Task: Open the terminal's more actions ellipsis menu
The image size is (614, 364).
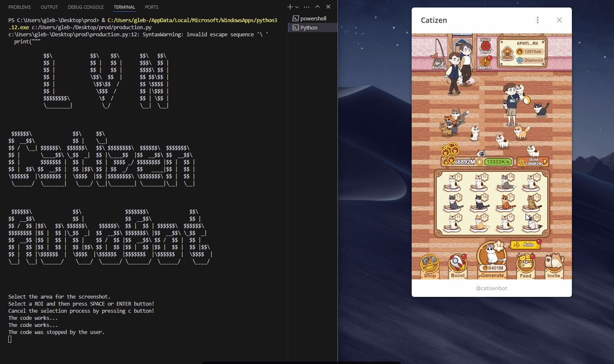Action: coord(307,7)
